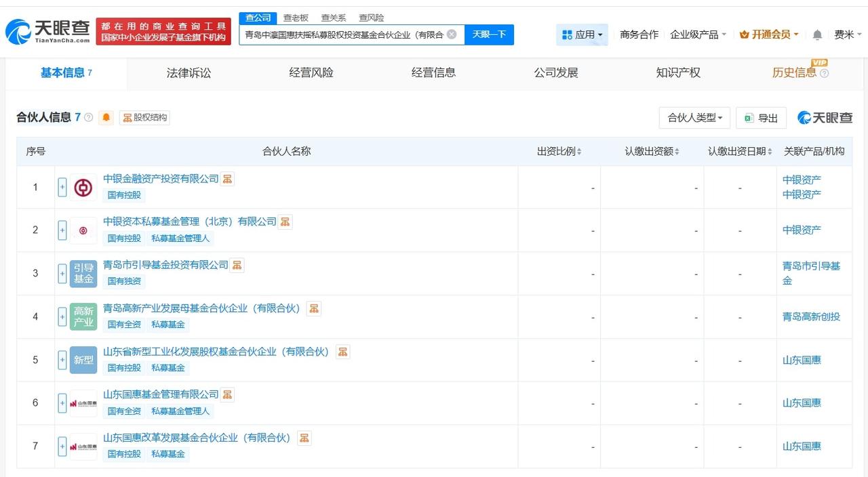Open 青岛市引导基金 related institution link
Viewport: 868px width, 477px height.
[811, 273]
